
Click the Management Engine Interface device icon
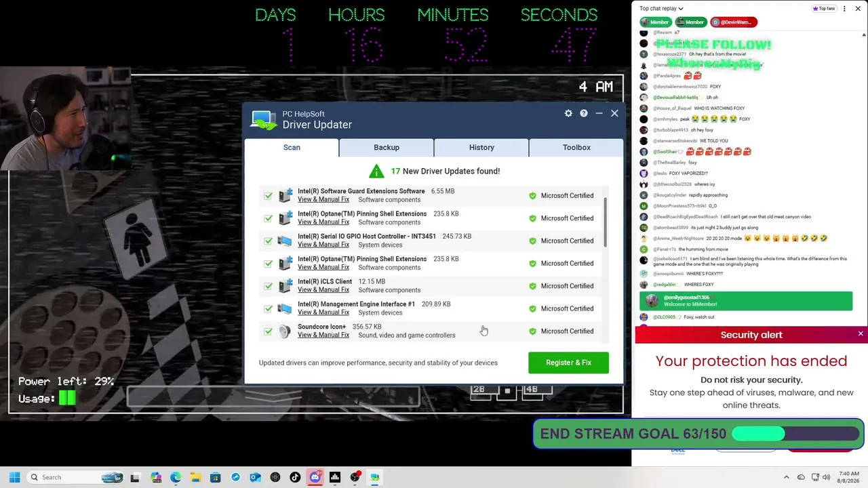285,308
